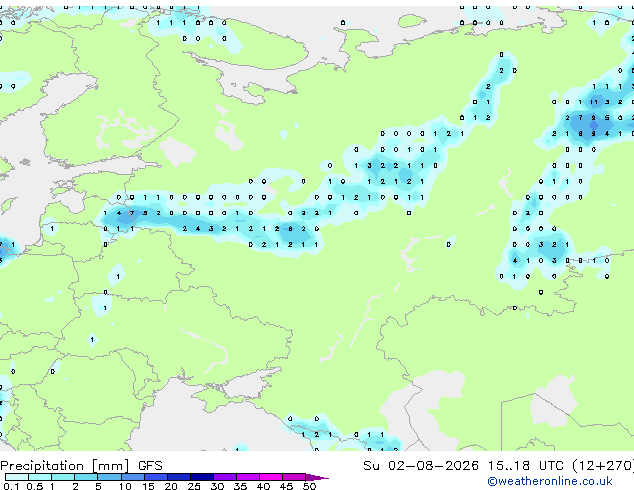The image size is (634, 490).
Task: Pick the 2 to 5 mm legend swatch
Action: [x=86, y=477]
